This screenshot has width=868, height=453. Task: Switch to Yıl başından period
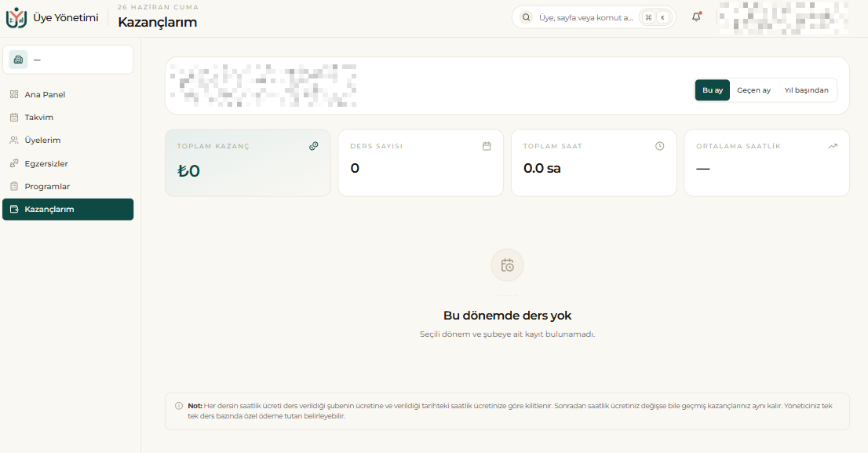pos(807,90)
